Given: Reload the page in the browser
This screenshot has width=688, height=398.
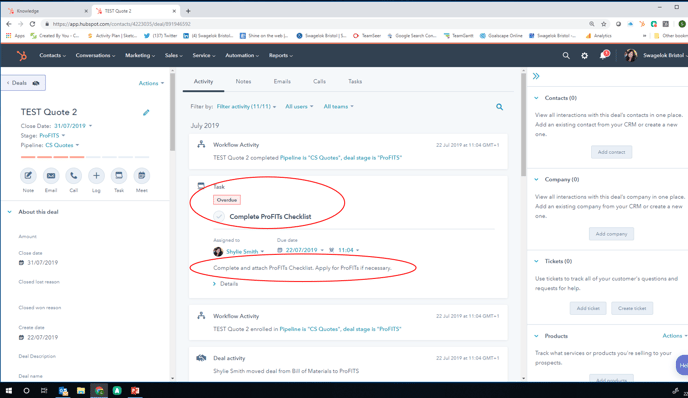Looking at the screenshot, I should (32, 24).
